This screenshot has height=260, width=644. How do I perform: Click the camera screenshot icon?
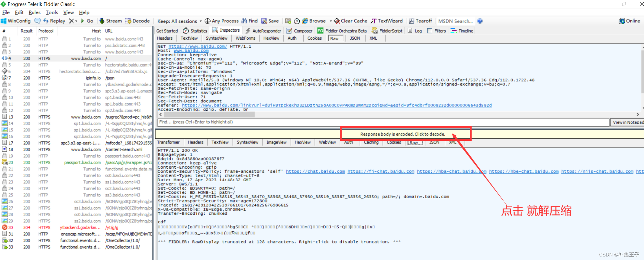(x=288, y=21)
